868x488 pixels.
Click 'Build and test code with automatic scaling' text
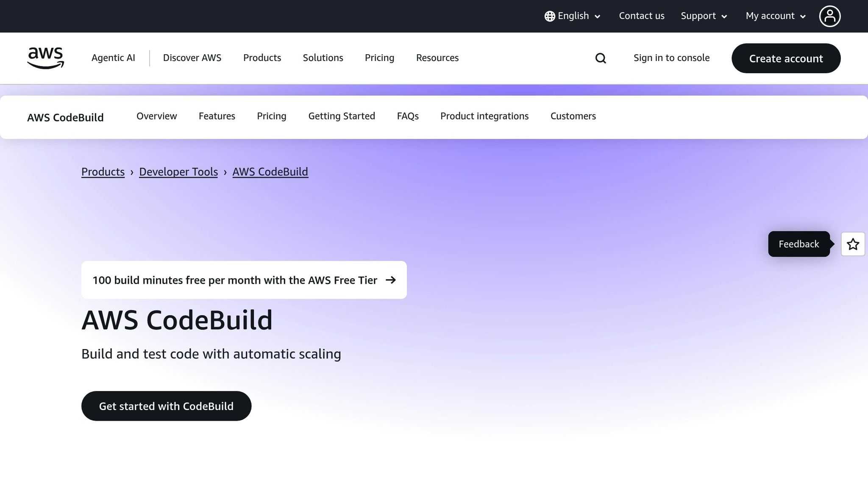pos(211,354)
